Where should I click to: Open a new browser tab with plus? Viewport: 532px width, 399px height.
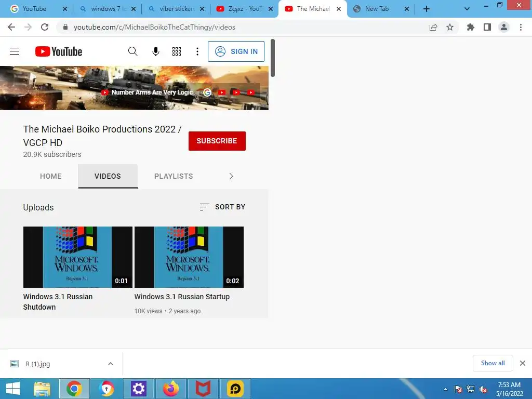pyautogui.click(x=427, y=9)
